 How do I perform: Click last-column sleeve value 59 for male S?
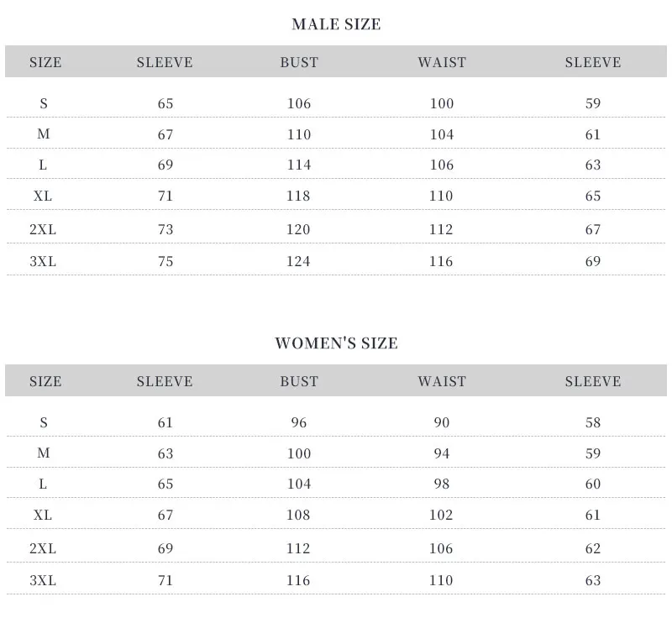[593, 103]
